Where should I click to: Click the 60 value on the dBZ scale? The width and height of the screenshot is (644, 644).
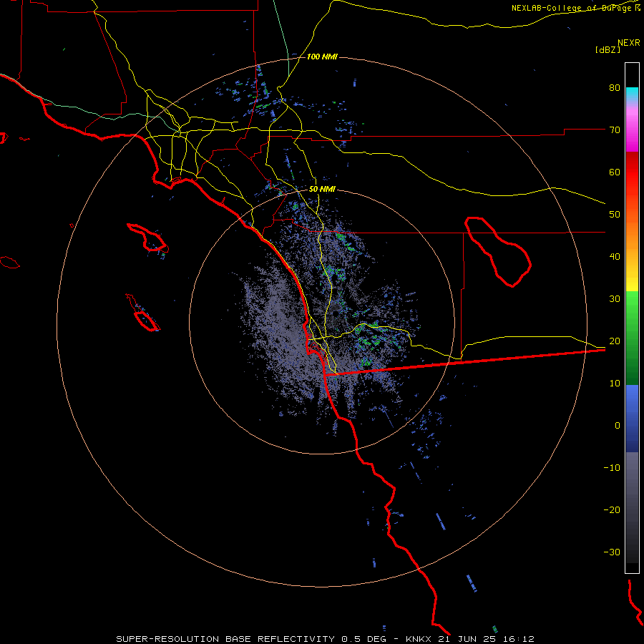[x=615, y=172]
